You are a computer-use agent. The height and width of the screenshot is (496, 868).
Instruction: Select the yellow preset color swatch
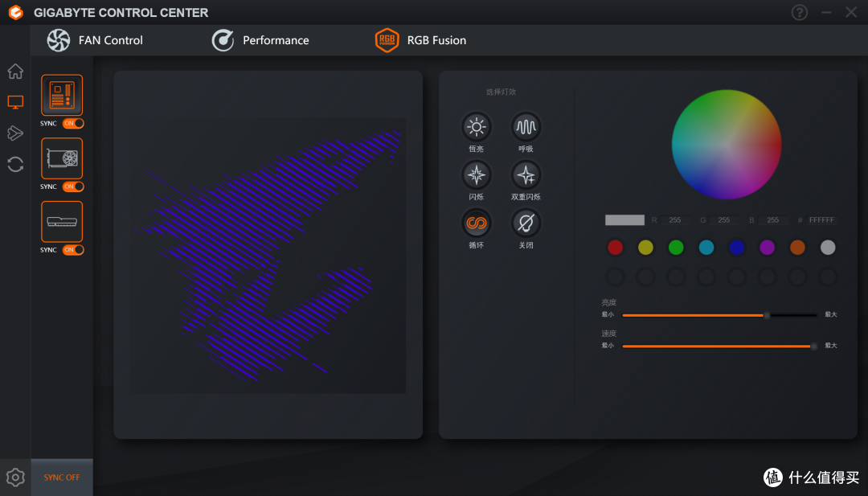[645, 248]
